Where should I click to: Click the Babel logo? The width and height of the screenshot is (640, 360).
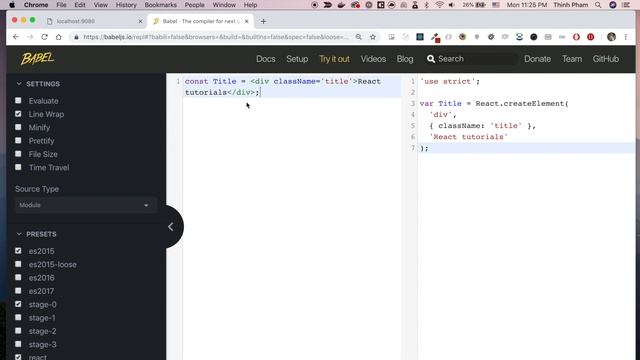coord(38,59)
